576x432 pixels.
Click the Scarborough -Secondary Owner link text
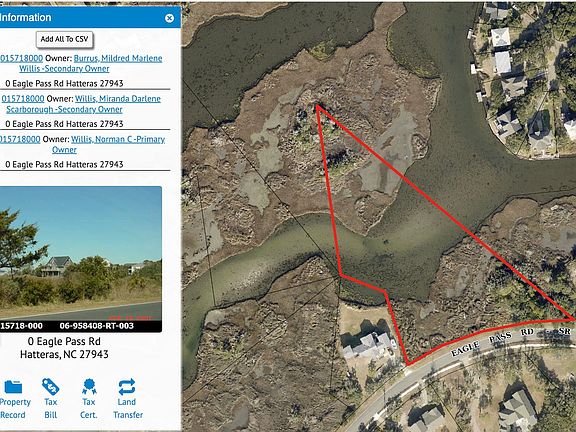click(64, 109)
